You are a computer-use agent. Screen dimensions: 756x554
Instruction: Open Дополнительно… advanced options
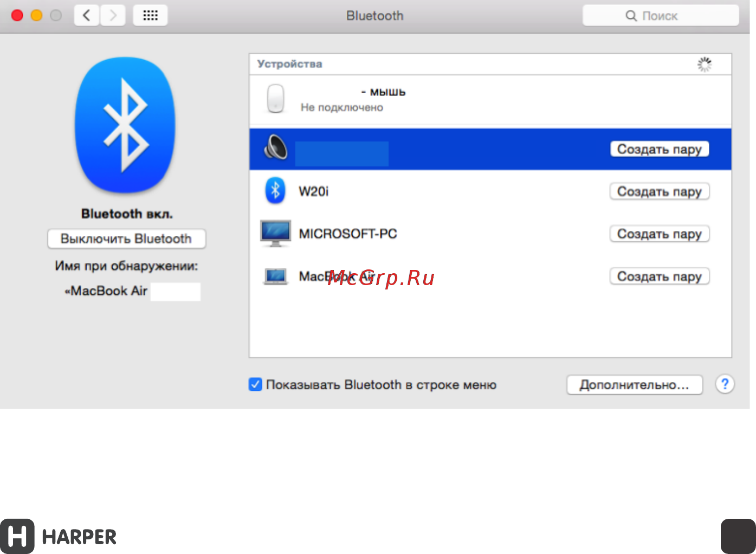click(x=635, y=385)
